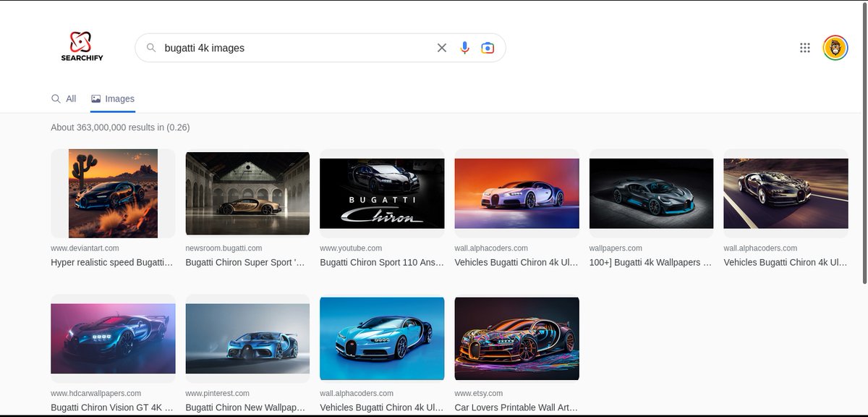Screen dimensions: 868x417
Task: Open 'Bugatti Chiron Super Sport' result title
Action: [246, 263]
